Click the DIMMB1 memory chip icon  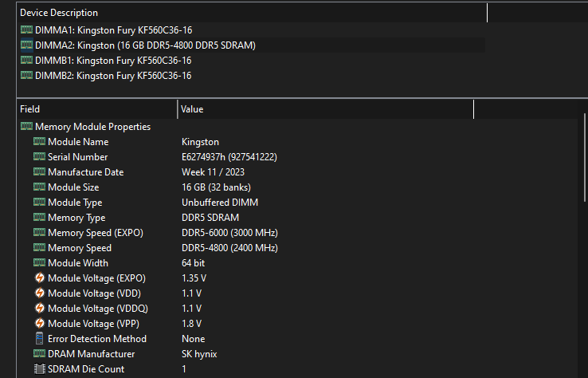26,61
